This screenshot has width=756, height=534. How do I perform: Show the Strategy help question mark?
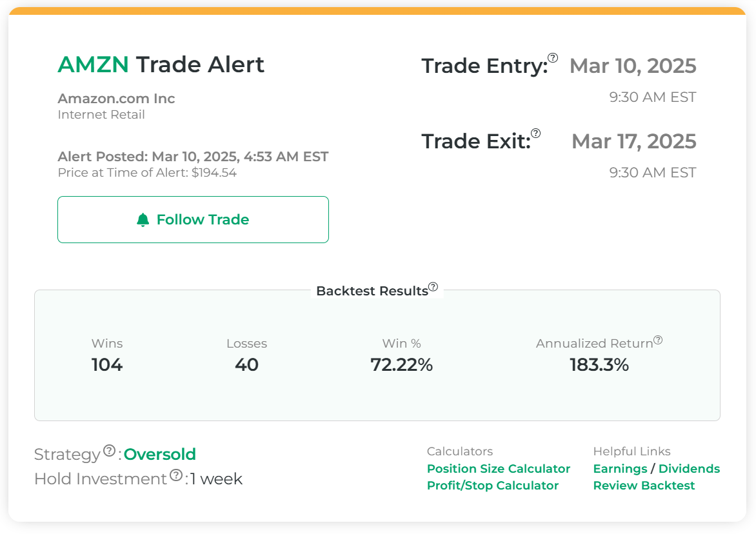110,450
